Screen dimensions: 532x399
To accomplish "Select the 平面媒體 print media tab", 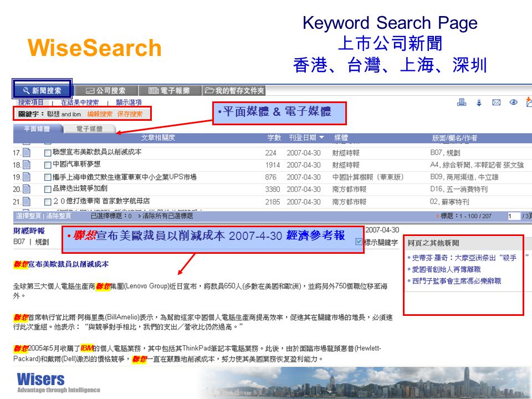I will (37, 129).
